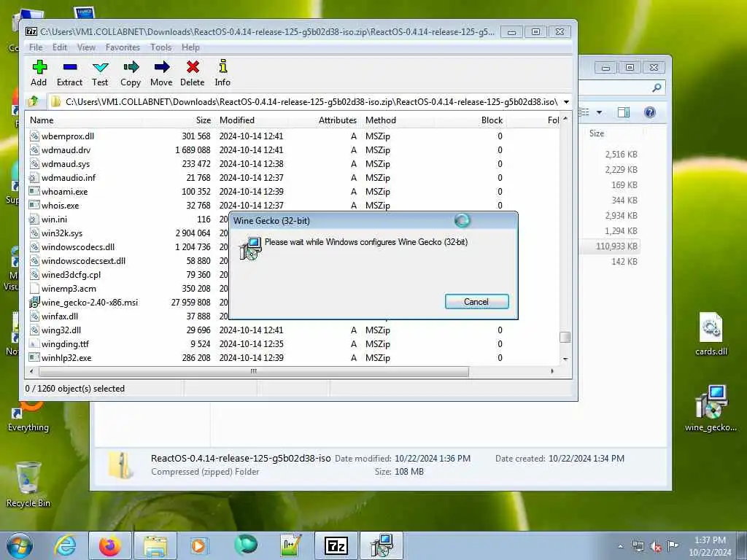
Task: Open the Favorites menu
Action: point(123,47)
